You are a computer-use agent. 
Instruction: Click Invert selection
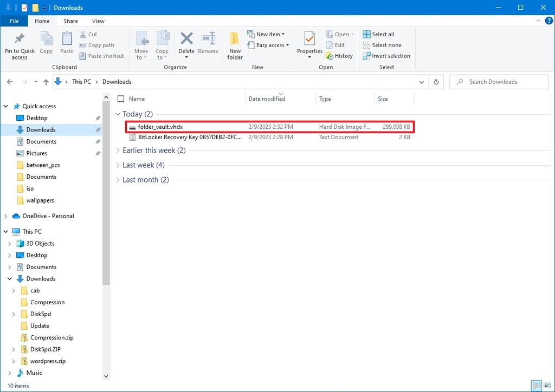tap(386, 56)
